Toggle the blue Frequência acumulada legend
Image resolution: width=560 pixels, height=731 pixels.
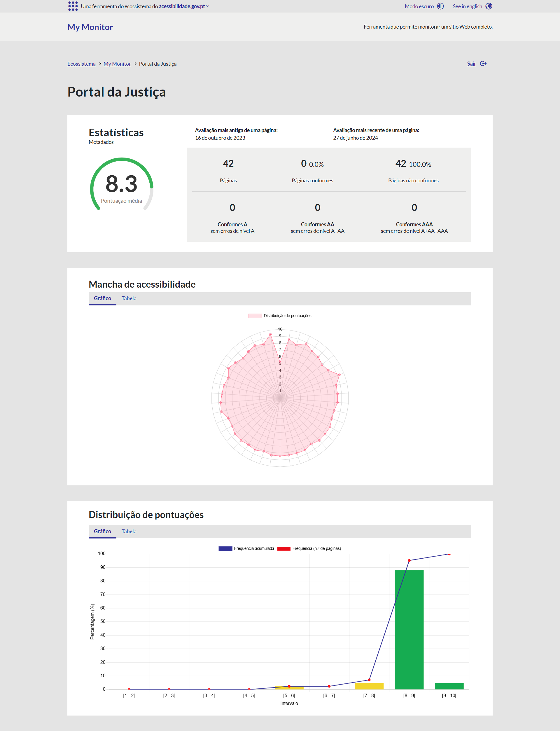pyautogui.click(x=225, y=548)
